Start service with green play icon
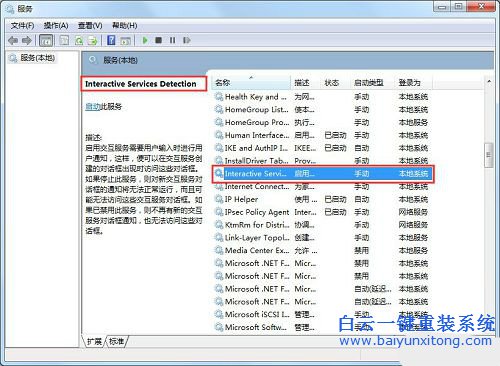This screenshot has width=500, height=366. [145, 40]
